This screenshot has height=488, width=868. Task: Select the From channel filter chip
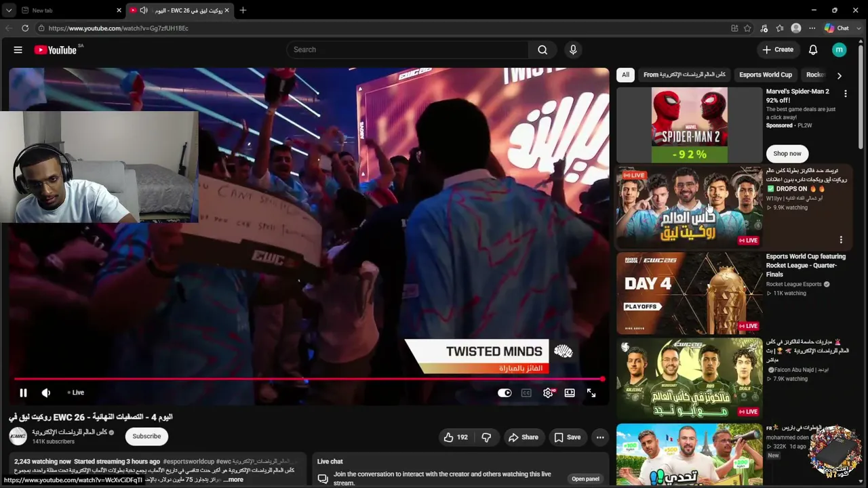point(684,75)
